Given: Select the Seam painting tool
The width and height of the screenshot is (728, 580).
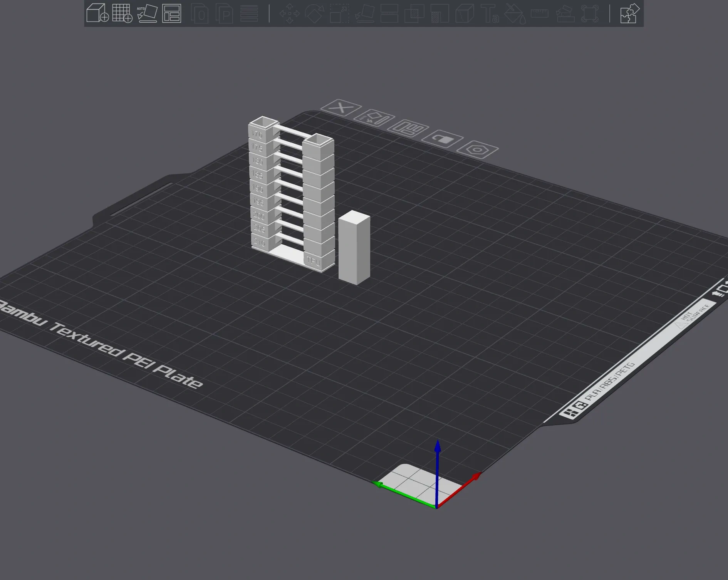Looking at the screenshot, I should [x=465, y=13].
